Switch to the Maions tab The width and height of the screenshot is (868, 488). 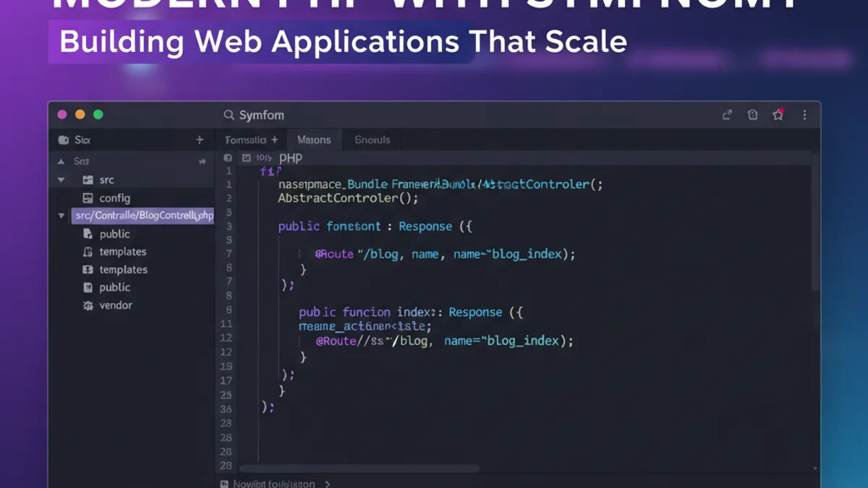[315, 140]
